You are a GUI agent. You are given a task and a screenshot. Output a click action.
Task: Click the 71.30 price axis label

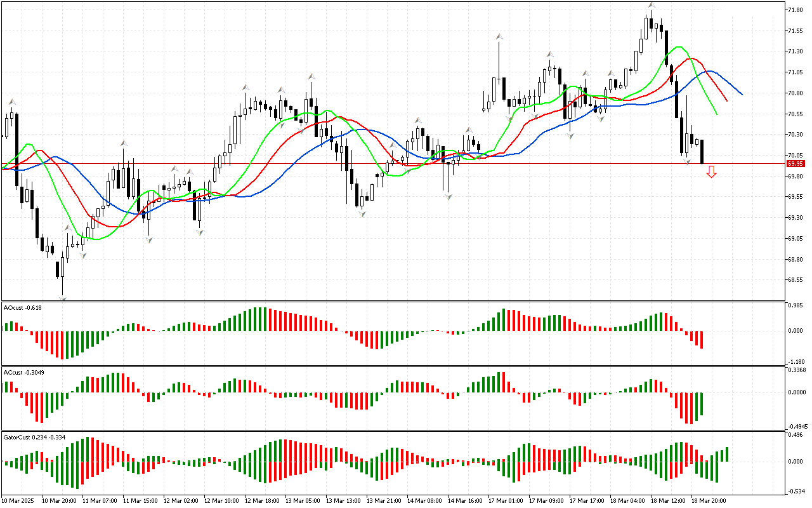795,51
